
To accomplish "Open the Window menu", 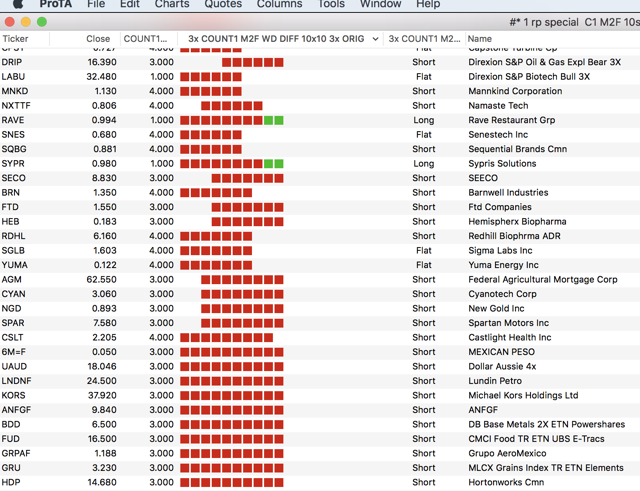I will point(380,4).
